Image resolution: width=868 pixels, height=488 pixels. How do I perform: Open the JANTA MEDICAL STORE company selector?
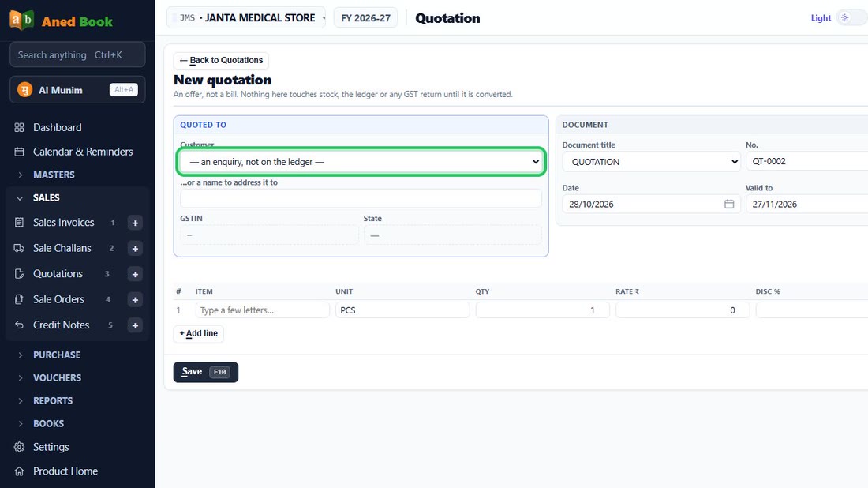(246, 17)
